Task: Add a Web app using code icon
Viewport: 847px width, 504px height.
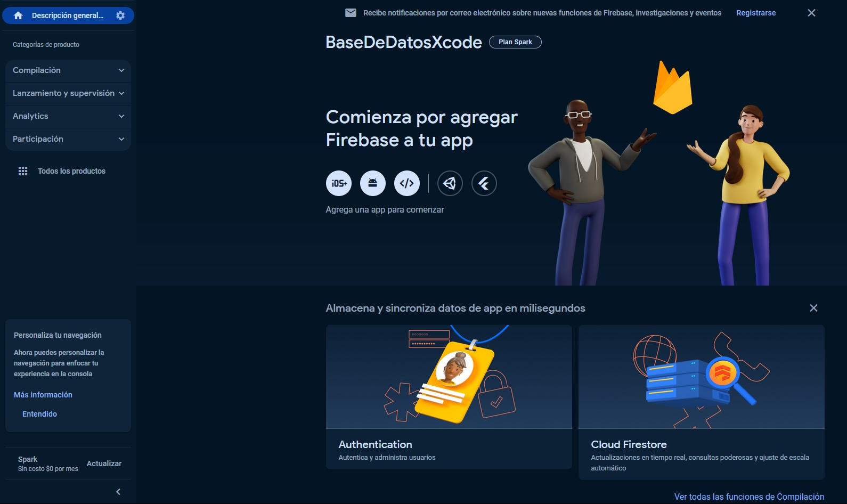Action: [x=407, y=183]
